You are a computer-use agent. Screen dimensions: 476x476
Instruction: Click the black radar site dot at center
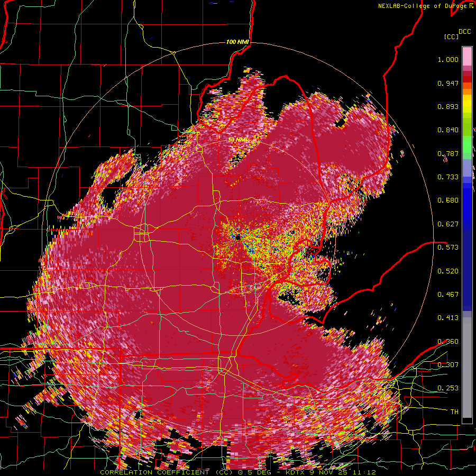coord(237,237)
